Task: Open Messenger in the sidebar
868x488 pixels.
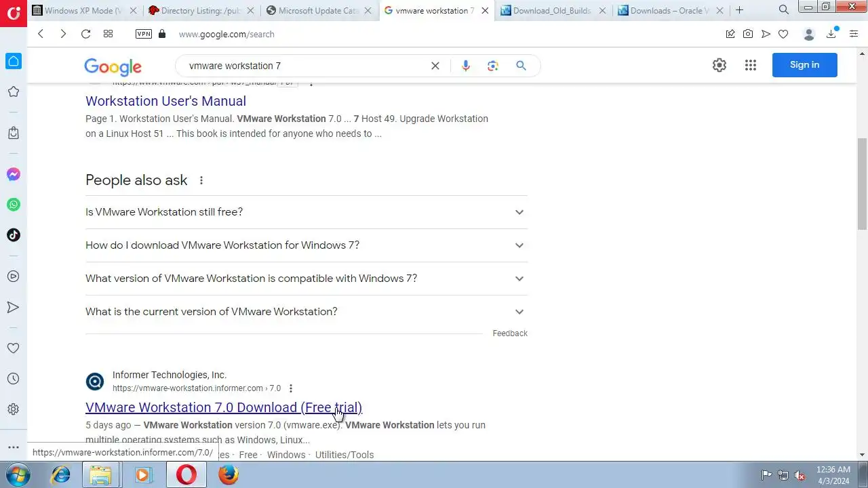Action: (x=14, y=174)
